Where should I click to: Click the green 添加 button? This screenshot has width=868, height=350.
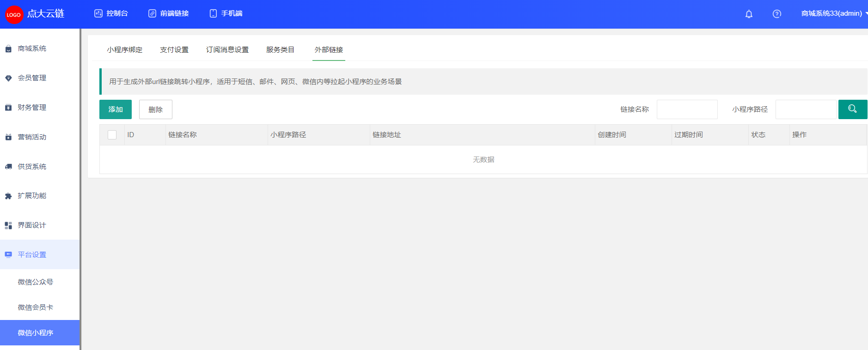click(116, 109)
